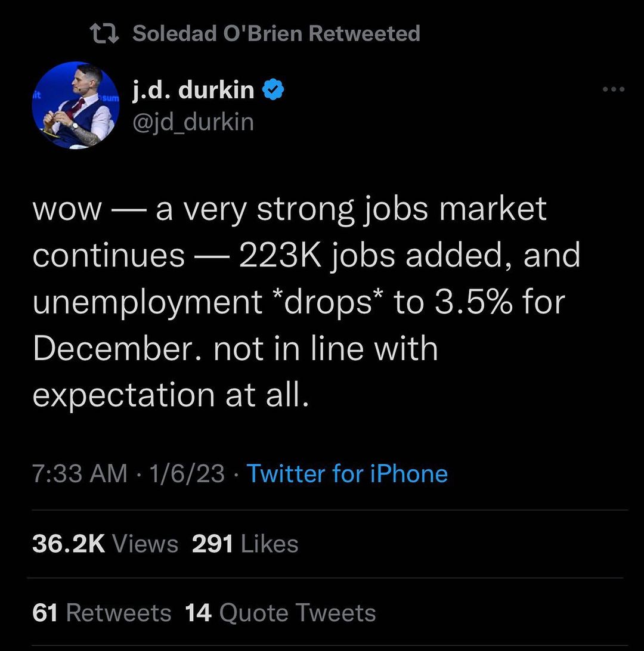Open the @jd_durkin handle
Viewport: 644px width, 651px height.
click(193, 122)
